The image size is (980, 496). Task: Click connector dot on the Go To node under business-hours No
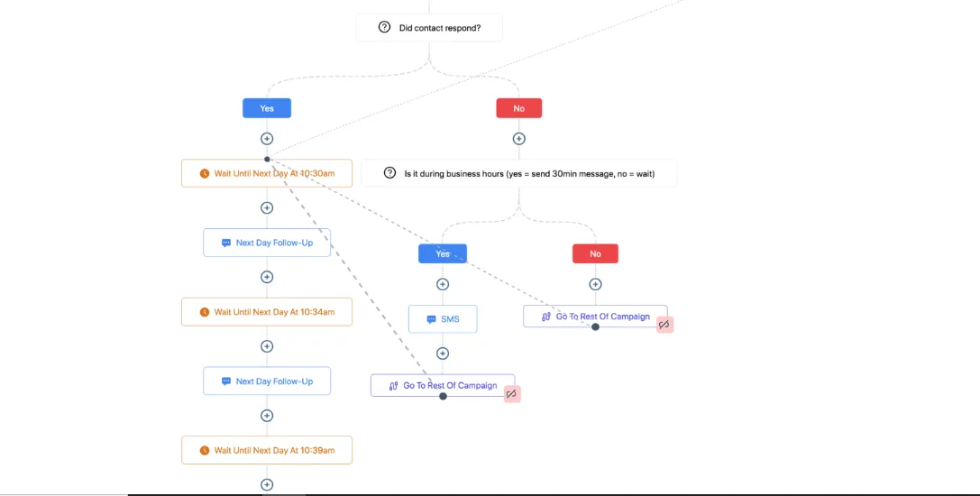(595, 326)
